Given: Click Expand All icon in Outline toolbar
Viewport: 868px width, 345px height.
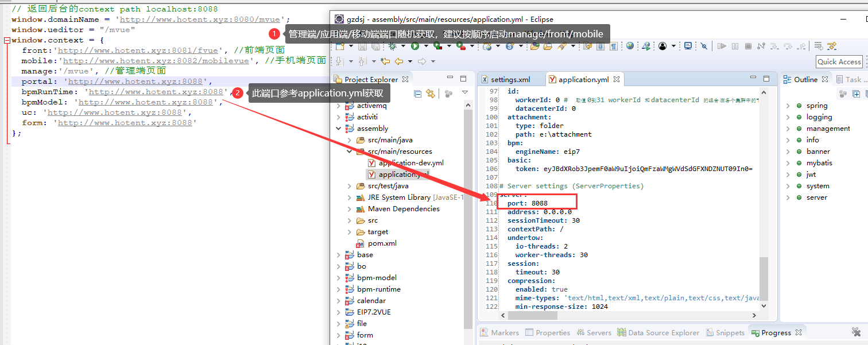Looking at the screenshot, I should pos(856,94).
